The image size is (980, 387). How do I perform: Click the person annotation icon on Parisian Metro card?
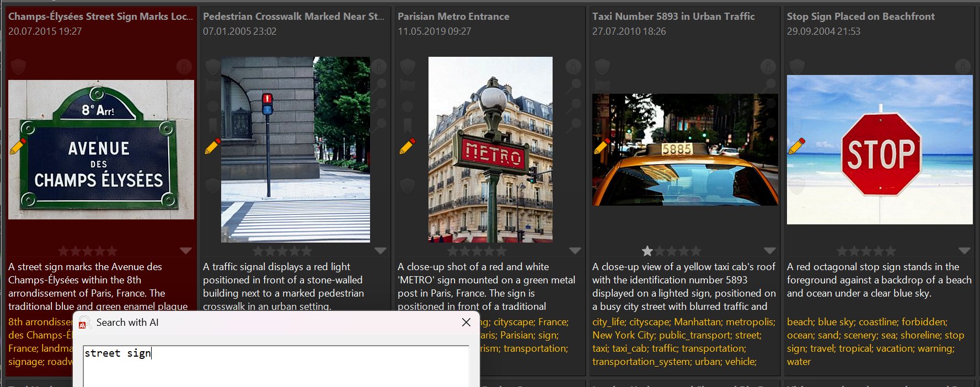click(x=574, y=67)
